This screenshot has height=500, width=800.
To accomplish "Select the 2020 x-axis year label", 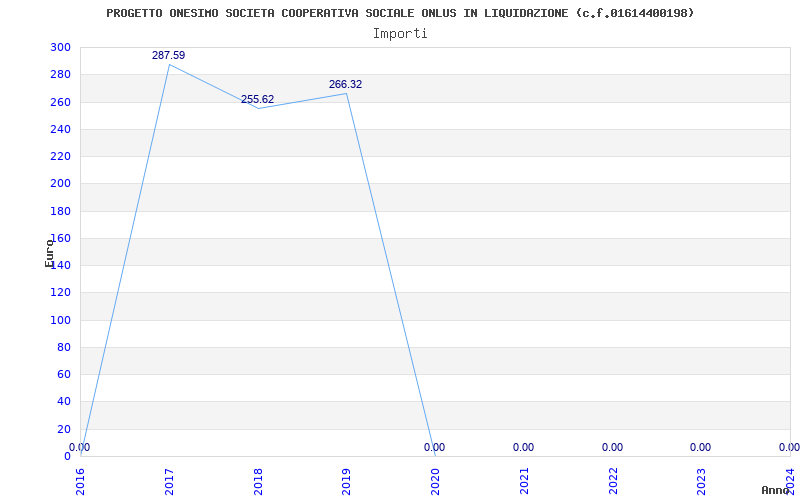I will point(435,481).
